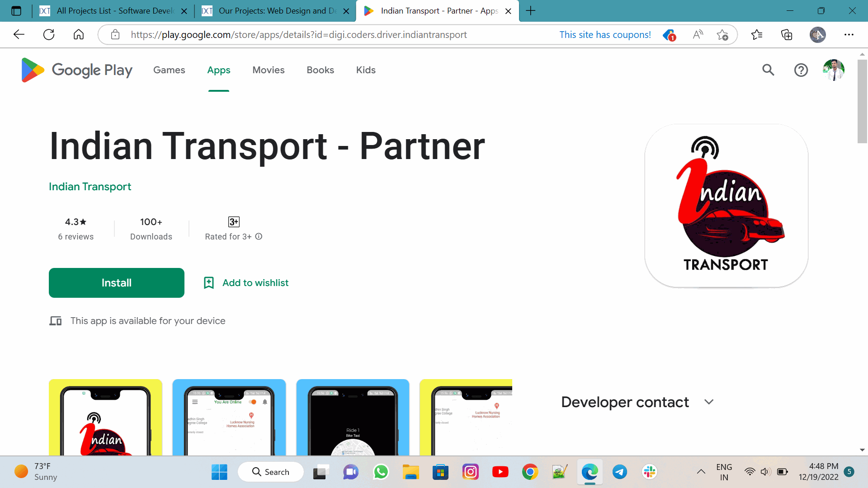The width and height of the screenshot is (868, 488).
Task: Click the Rated for 3+ label
Action: click(228, 237)
